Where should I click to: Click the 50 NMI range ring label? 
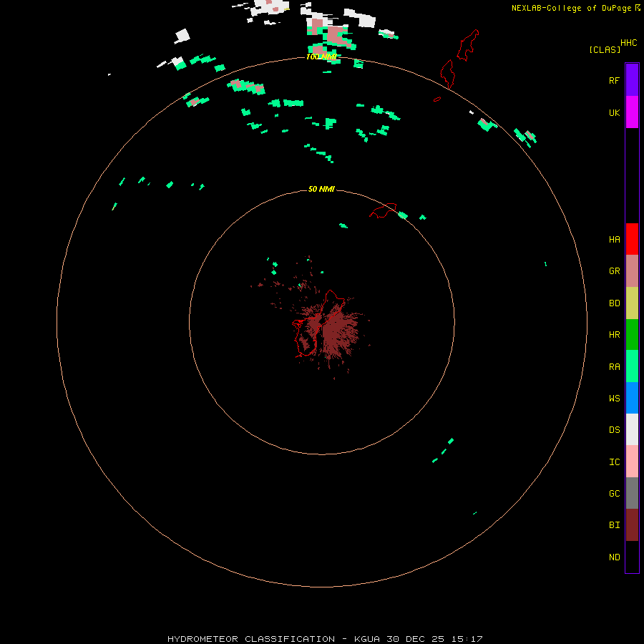tap(321, 189)
